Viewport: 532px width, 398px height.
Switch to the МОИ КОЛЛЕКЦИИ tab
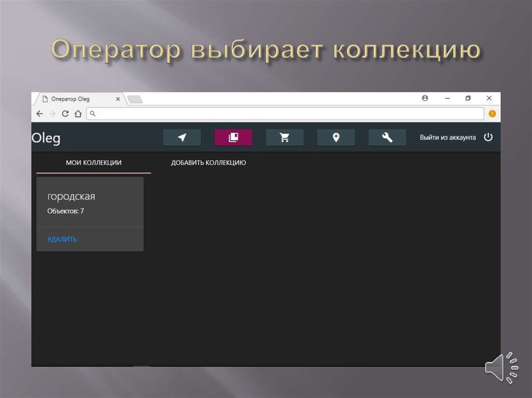93,162
